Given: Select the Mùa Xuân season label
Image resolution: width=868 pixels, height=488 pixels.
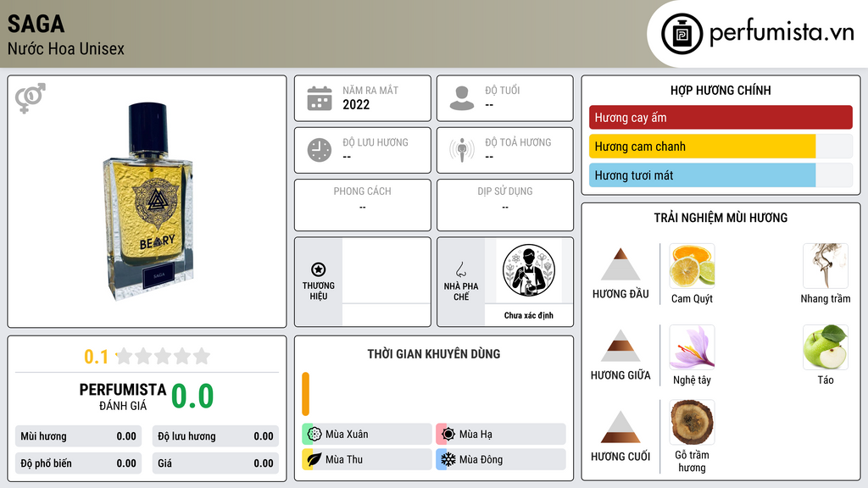Looking at the screenshot, I should (347, 435).
